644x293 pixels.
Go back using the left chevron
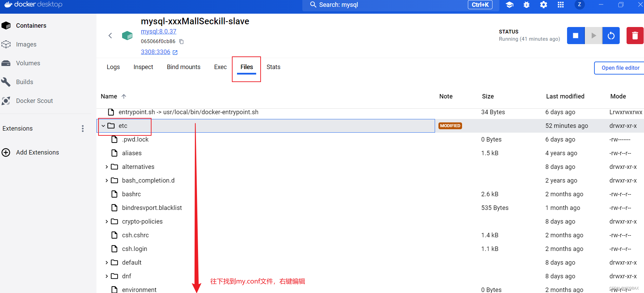110,36
